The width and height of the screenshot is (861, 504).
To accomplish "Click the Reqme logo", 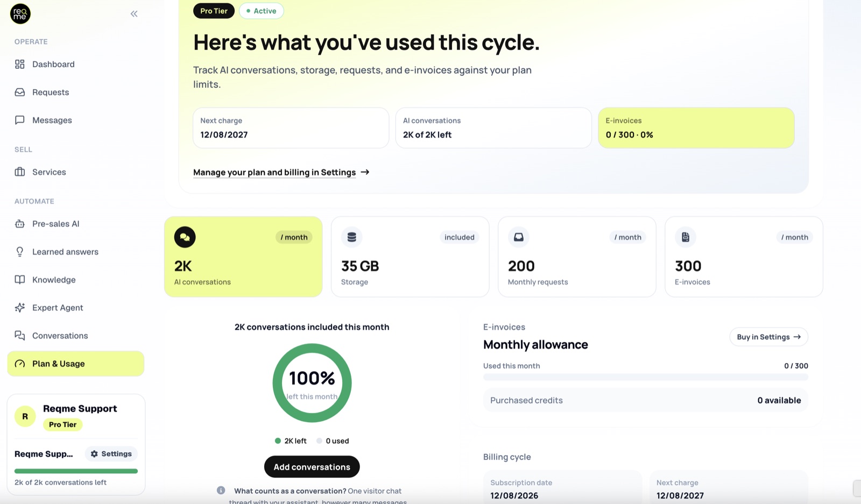I will [x=20, y=14].
